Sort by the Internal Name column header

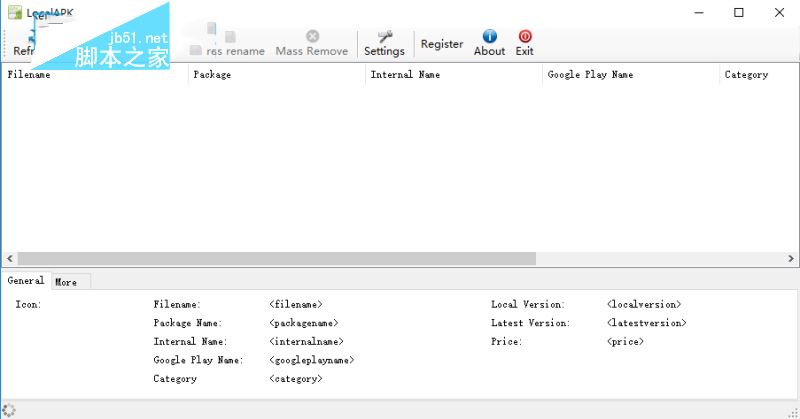click(454, 75)
